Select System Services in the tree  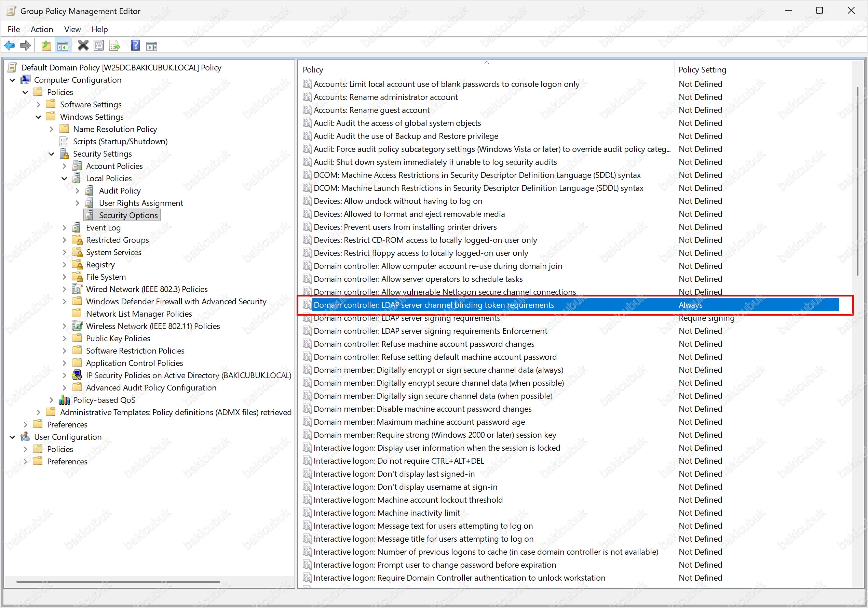pyautogui.click(x=114, y=252)
